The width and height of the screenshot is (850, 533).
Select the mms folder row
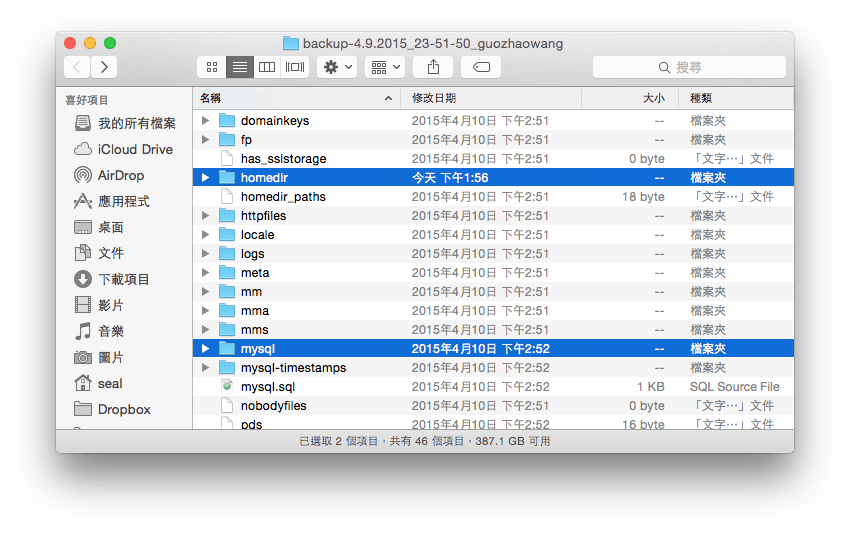coord(493,329)
